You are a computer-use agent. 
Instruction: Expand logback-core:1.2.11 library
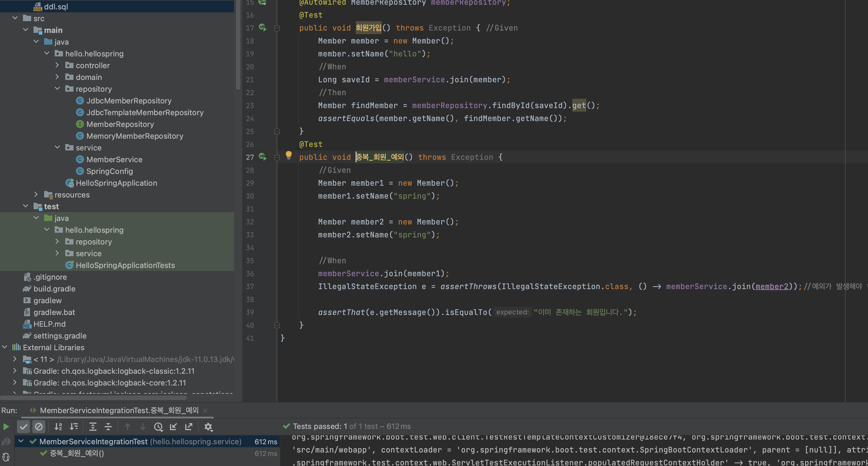(15, 383)
